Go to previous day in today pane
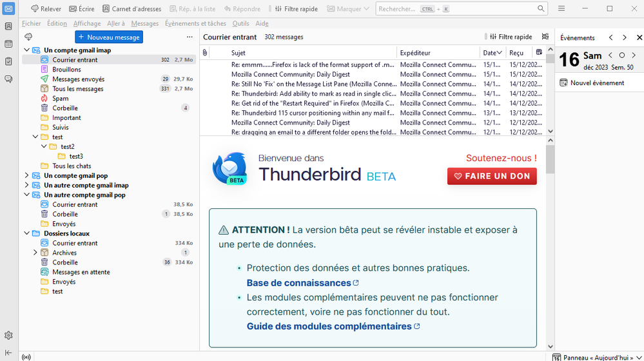This screenshot has width=644, height=361. [x=610, y=55]
